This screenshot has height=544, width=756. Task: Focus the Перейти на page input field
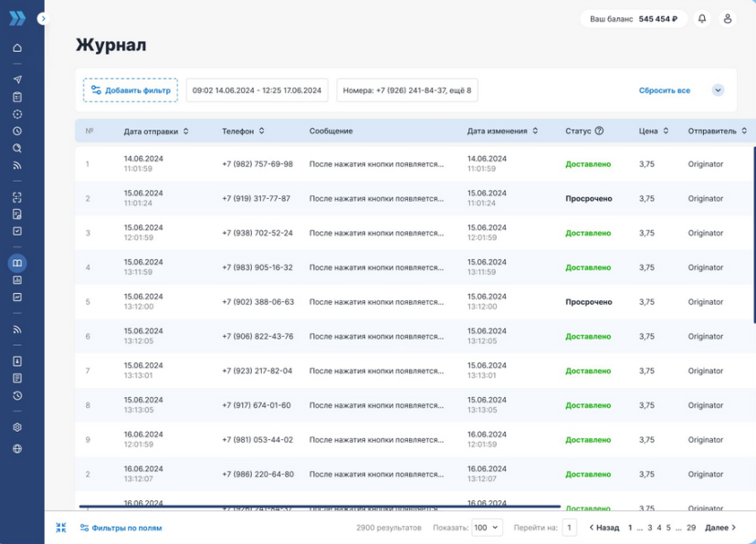click(x=570, y=528)
